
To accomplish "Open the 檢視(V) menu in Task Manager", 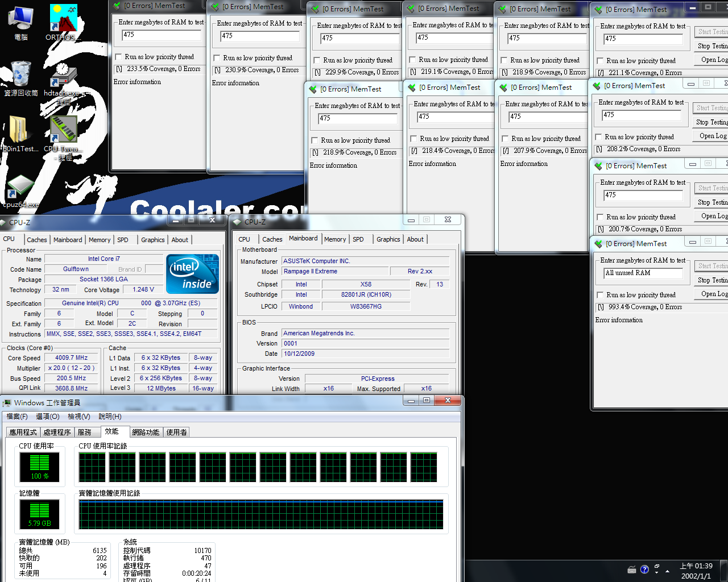I will pos(79,417).
